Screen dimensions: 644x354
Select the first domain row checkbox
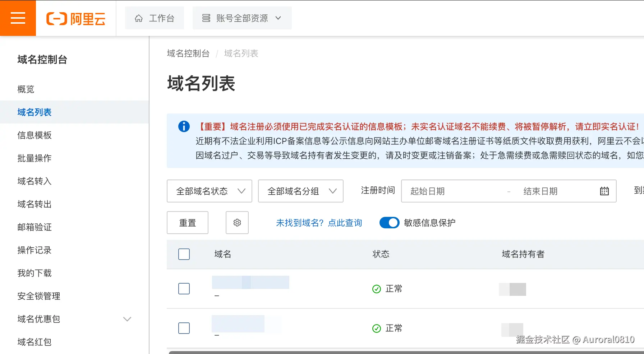pyautogui.click(x=184, y=288)
